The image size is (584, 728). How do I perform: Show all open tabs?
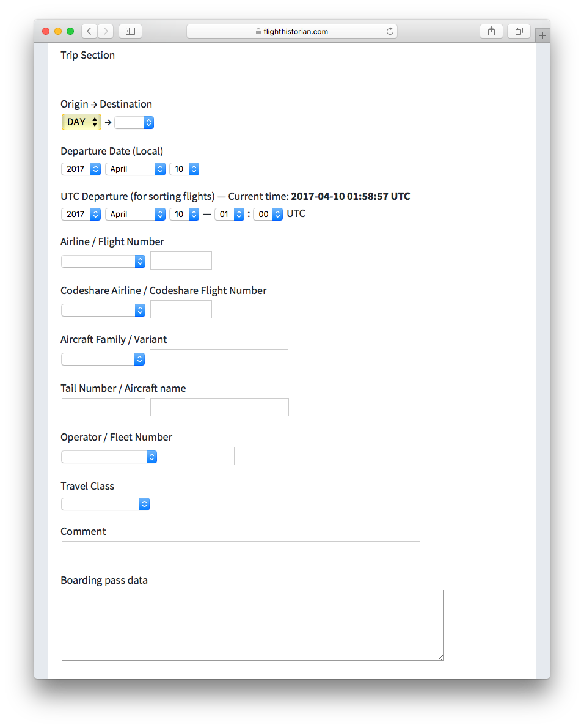pos(519,31)
